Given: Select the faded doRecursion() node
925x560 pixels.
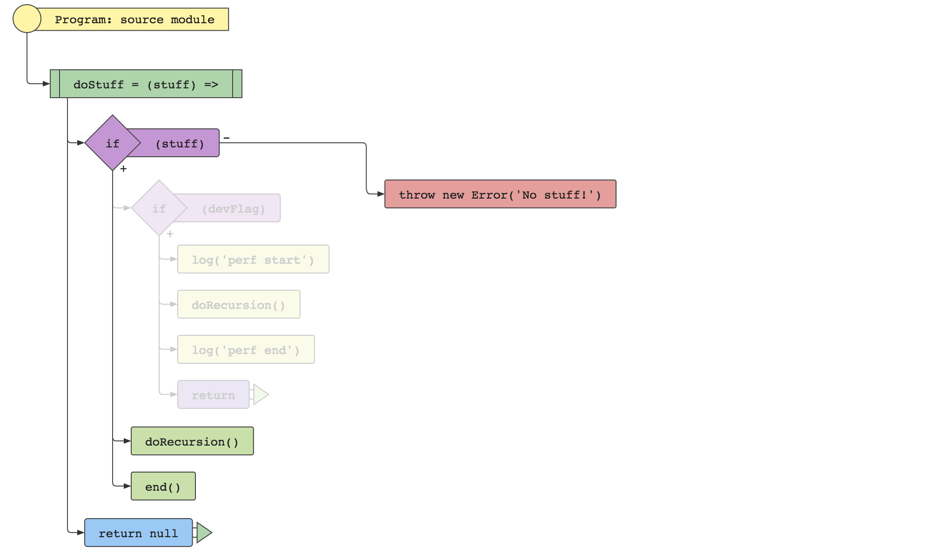Looking at the screenshot, I should (239, 305).
